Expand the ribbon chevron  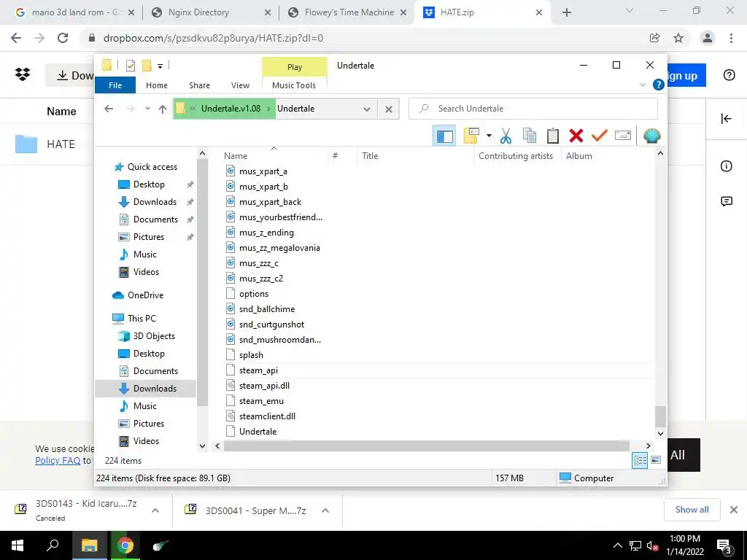click(642, 85)
